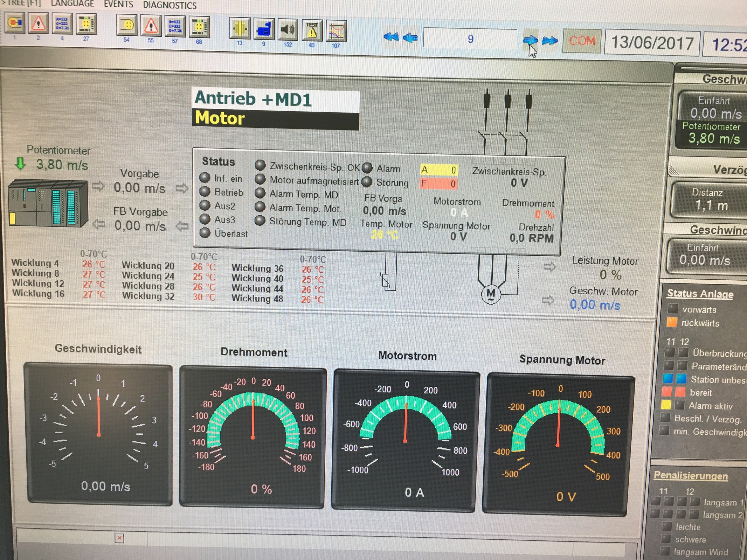Click the vorwärts status checkbox

[x=672, y=309]
